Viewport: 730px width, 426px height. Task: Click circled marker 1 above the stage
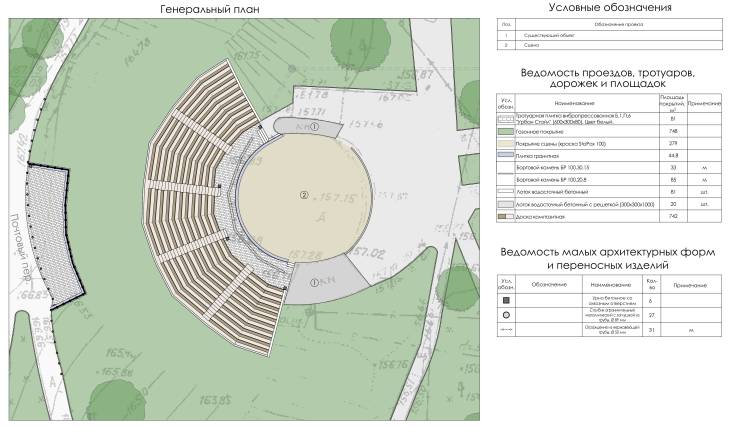coord(314,127)
